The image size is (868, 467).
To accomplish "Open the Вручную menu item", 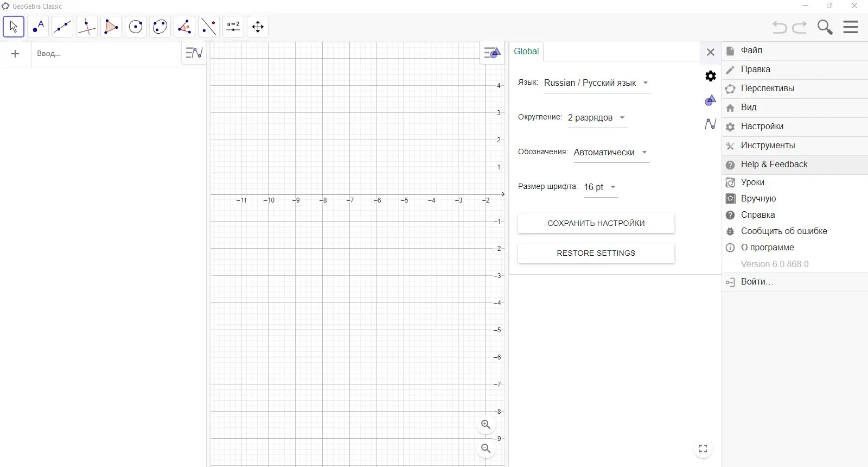I will pyautogui.click(x=795, y=199).
